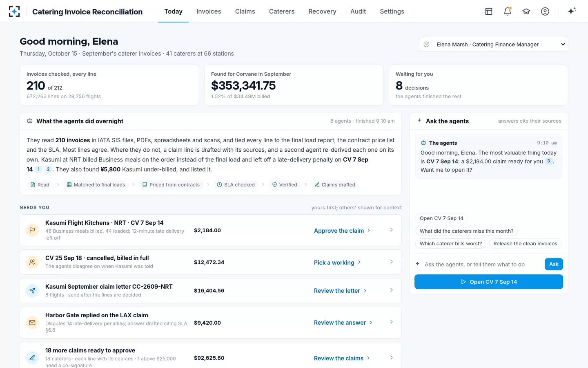The height and width of the screenshot is (368, 588).
Task: Click the Catering Invoice Reconciliation title
Action: [87, 12]
